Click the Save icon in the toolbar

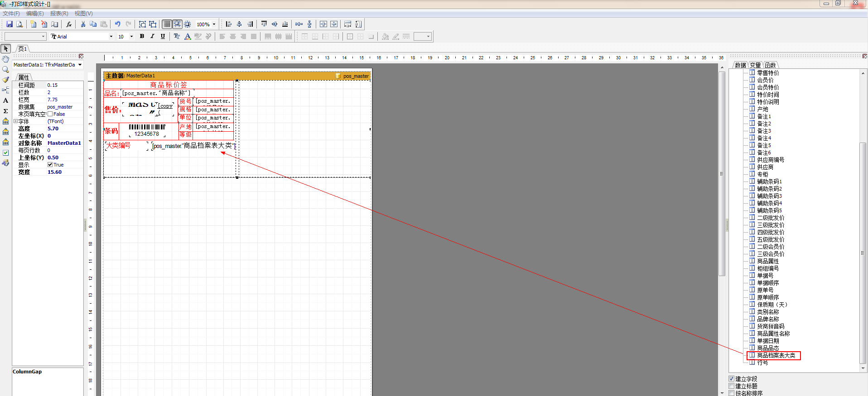tap(9, 24)
